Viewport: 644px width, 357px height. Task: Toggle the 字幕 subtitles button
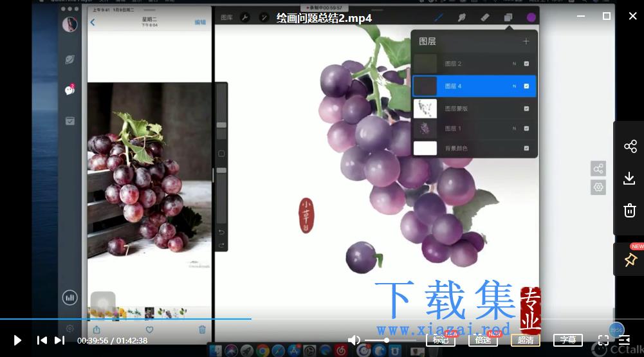click(567, 340)
